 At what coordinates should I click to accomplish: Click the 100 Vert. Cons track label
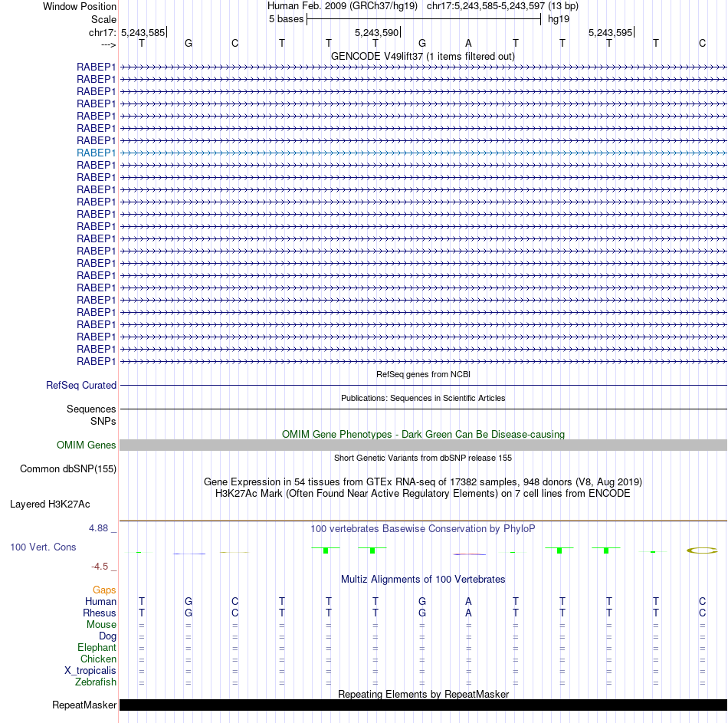click(43, 547)
